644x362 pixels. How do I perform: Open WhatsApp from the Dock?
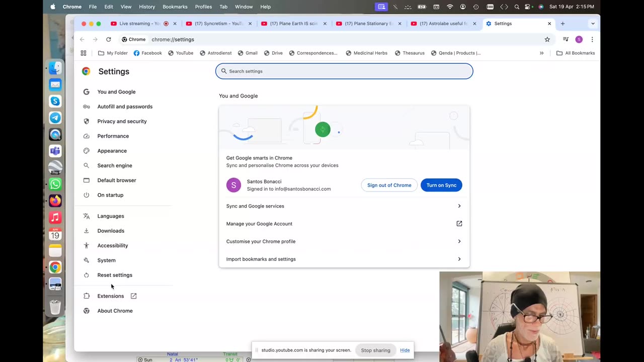point(55,184)
